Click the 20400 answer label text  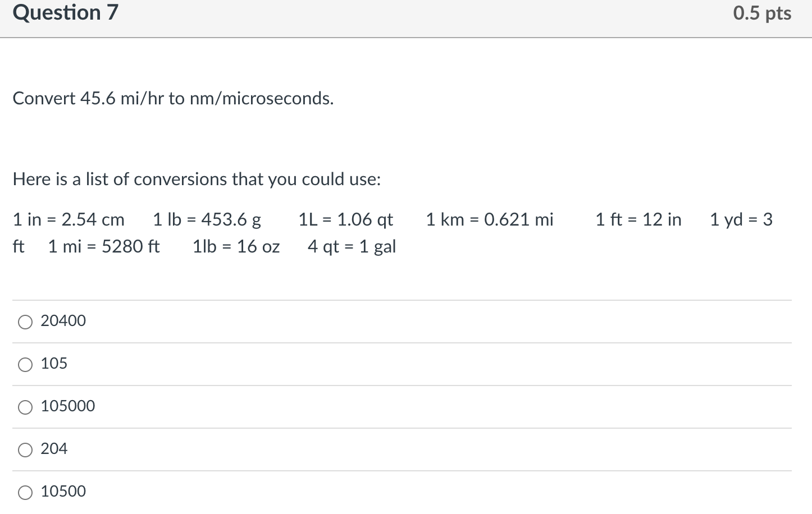(63, 321)
